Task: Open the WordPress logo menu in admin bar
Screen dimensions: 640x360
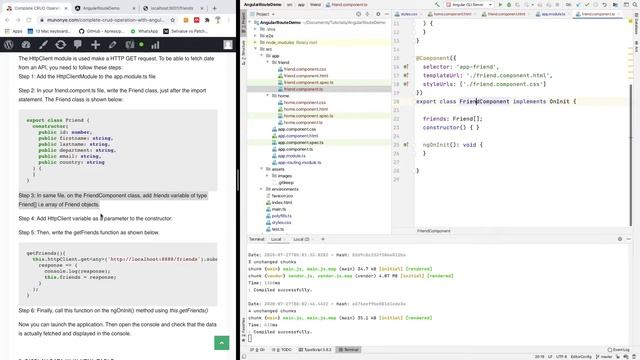Action: (x=9, y=45)
